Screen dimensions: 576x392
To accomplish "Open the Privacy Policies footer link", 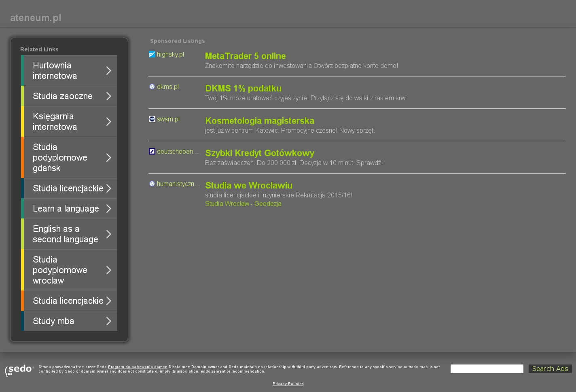I will tap(288, 384).
